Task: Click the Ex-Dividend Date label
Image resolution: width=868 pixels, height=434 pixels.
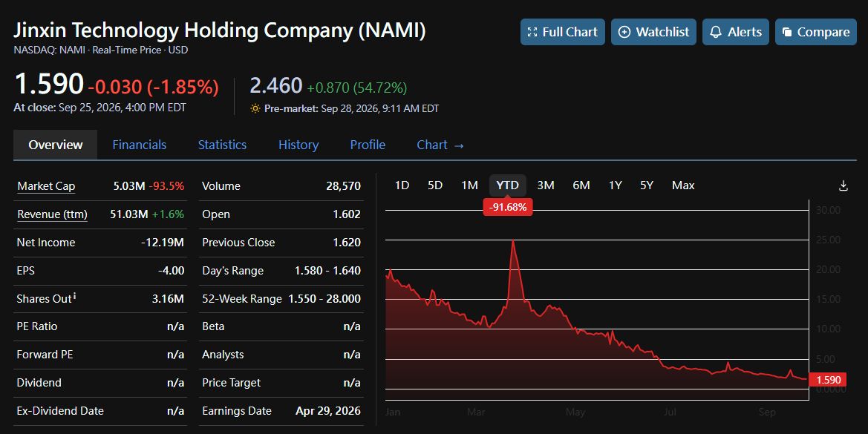Action: [x=60, y=411]
